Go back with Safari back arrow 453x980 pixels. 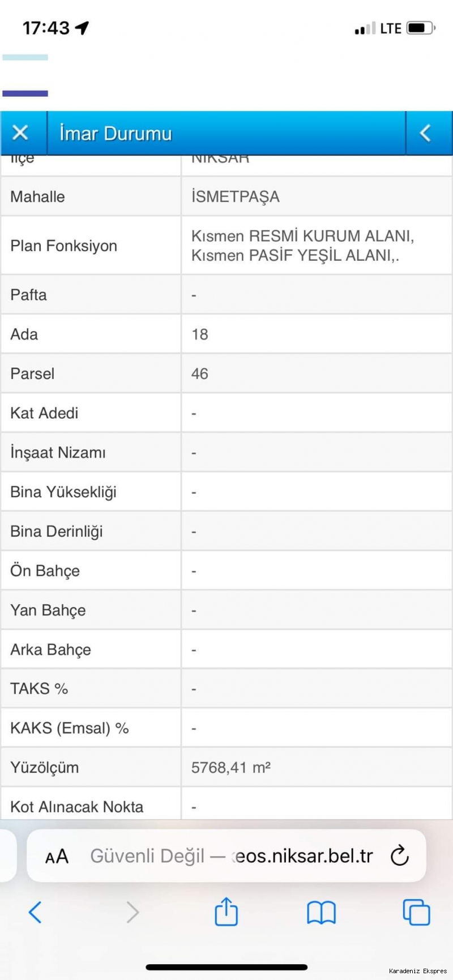coord(35,912)
